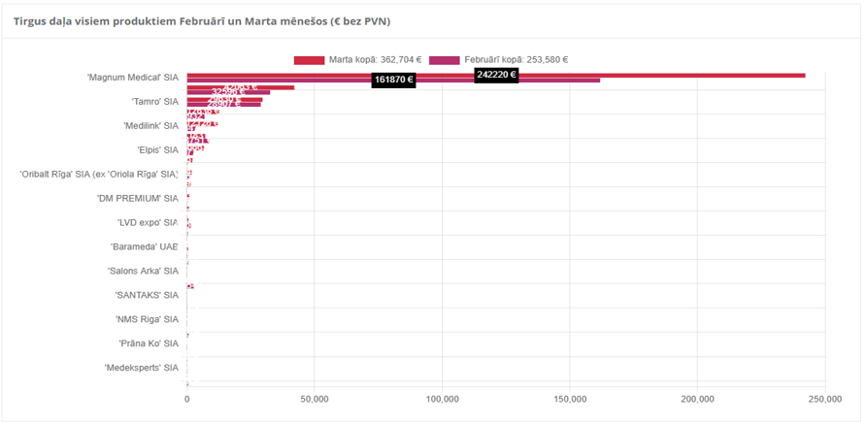This screenshot has width=868, height=422.
Task: Click the 100,000 x-axis tick label
Action: [442, 400]
